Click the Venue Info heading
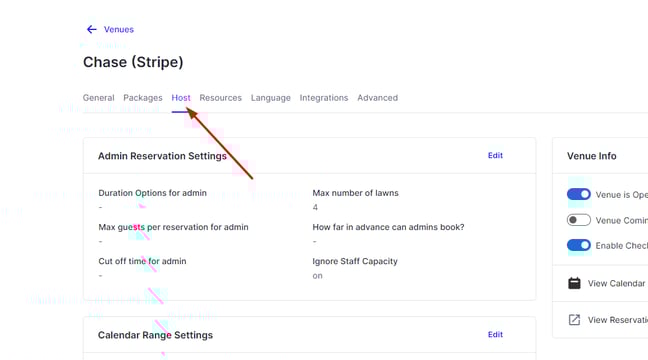The width and height of the screenshot is (648, 360). (591, 156)
